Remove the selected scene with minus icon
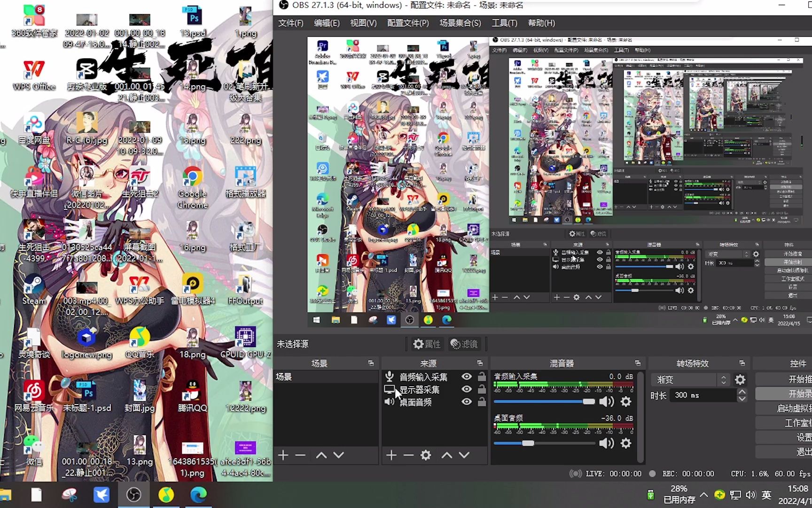Image resolution: width=812 pixels, height=508 pixels. (301, 455)
